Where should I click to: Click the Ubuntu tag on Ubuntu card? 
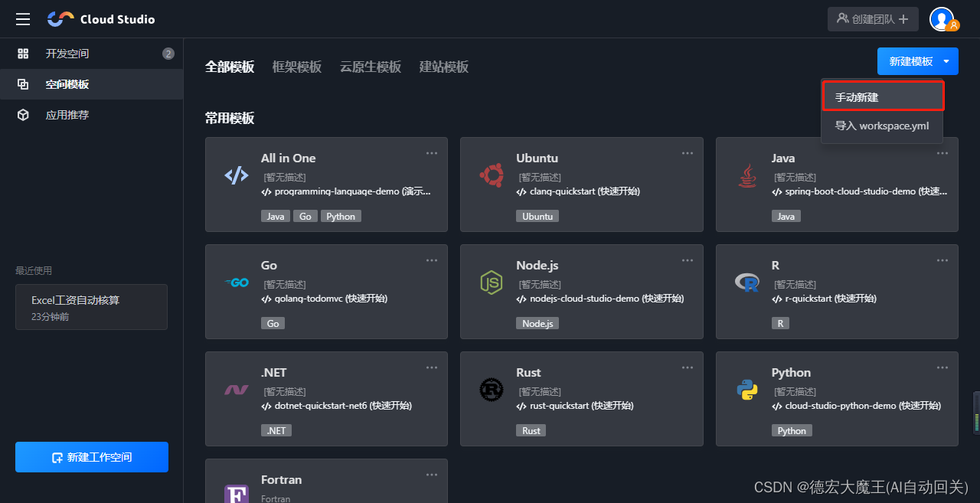(x=537, y=216)
